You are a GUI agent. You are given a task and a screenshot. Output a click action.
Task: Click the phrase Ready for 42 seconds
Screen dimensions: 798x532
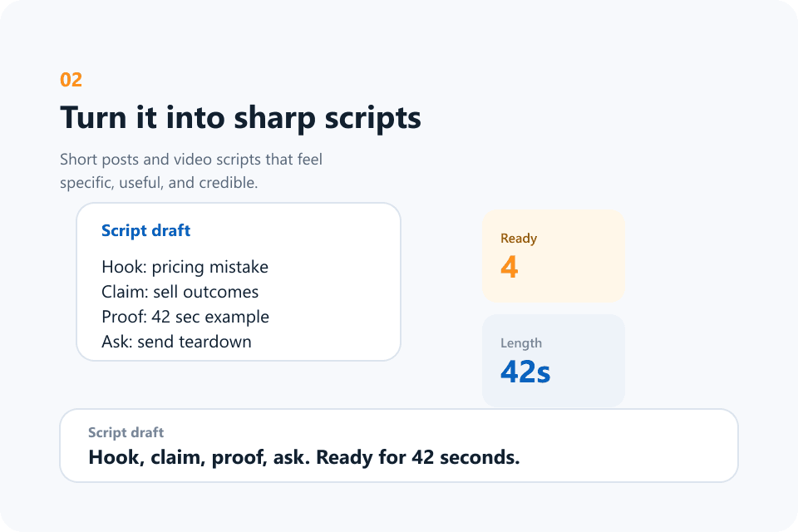click(x=418, y=457)
